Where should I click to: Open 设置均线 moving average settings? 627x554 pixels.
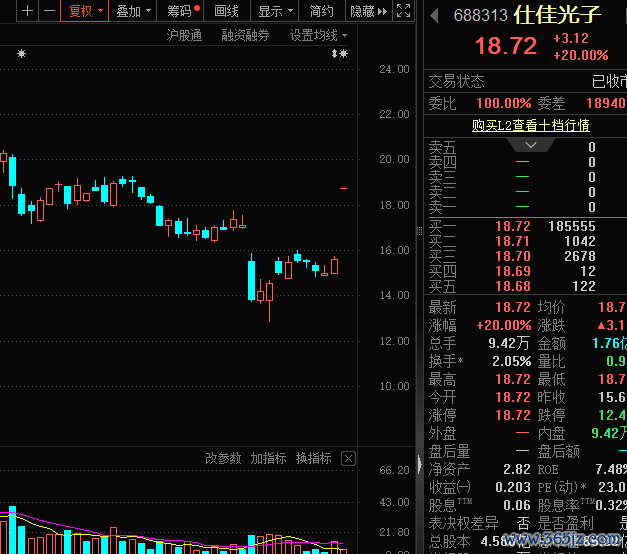click(318, 35)
